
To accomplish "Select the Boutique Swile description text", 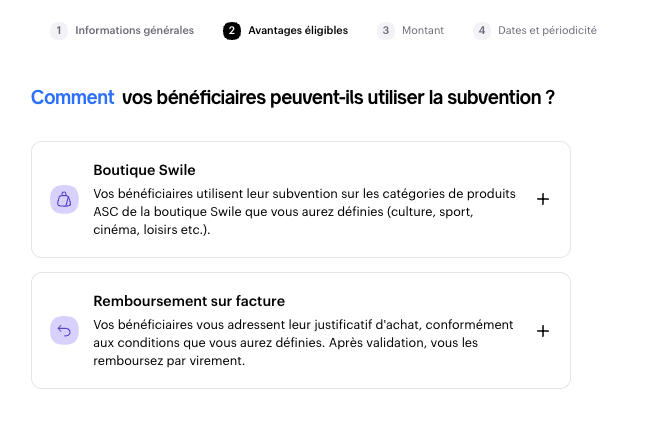I will coord(304,212).
